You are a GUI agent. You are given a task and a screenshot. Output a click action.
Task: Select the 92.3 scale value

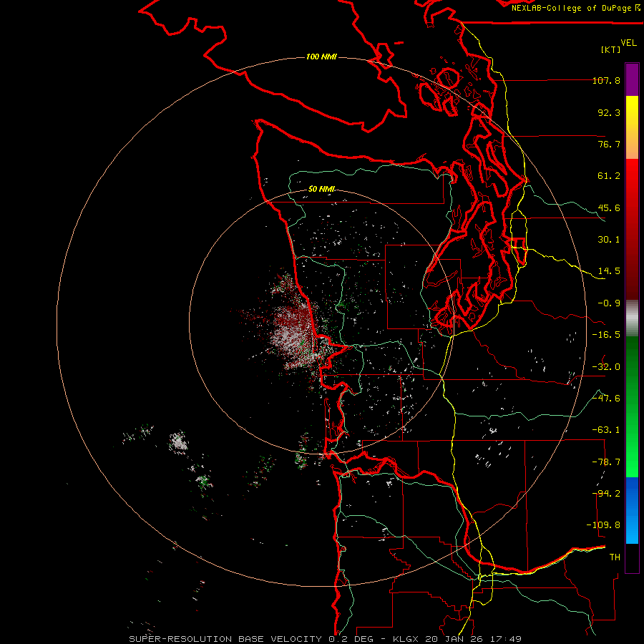(609, 112)
